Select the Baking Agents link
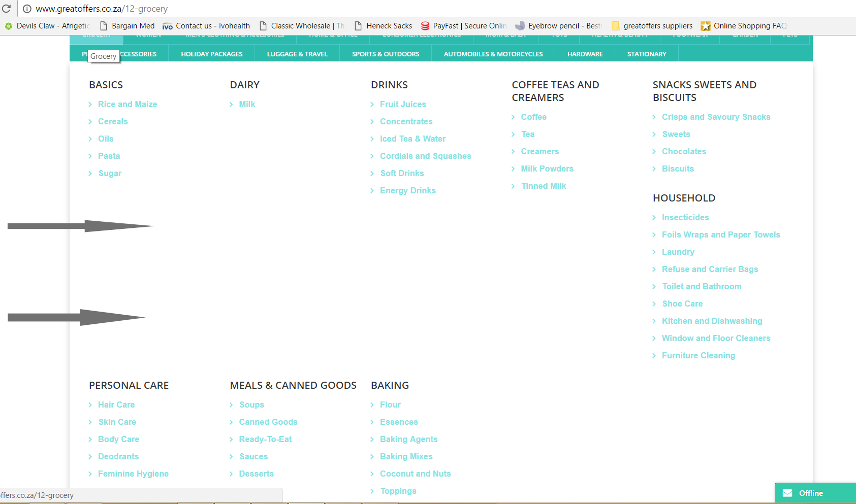The height and width of the screenshot is (504, 856). pos(409,439)
